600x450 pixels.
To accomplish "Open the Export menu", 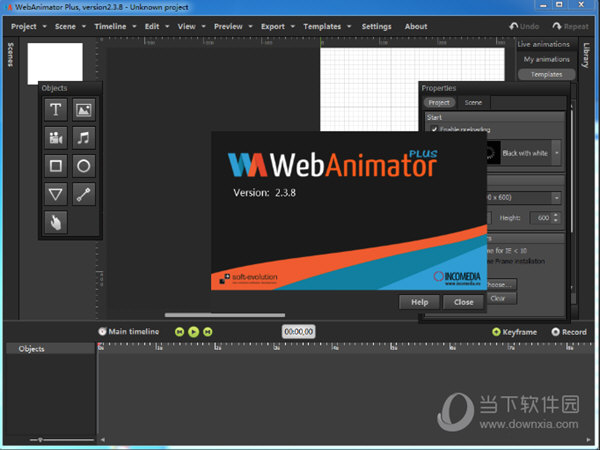I will [277, 26].
